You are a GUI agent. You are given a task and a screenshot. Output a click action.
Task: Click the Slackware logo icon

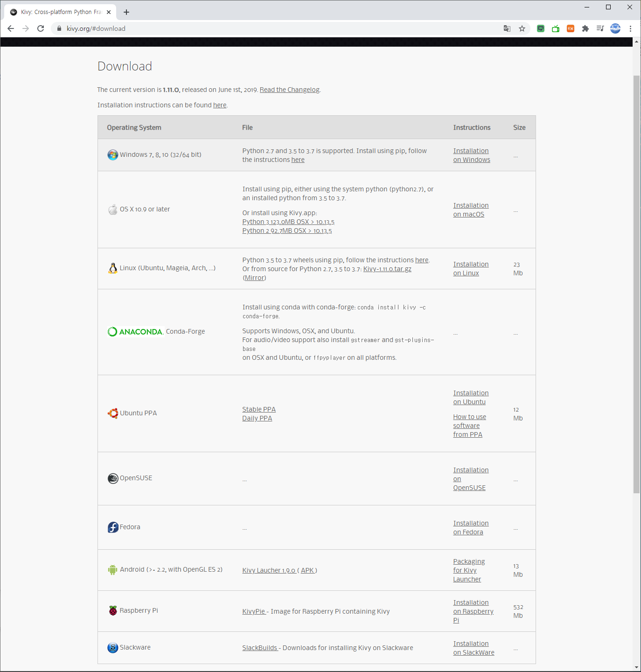112,648
